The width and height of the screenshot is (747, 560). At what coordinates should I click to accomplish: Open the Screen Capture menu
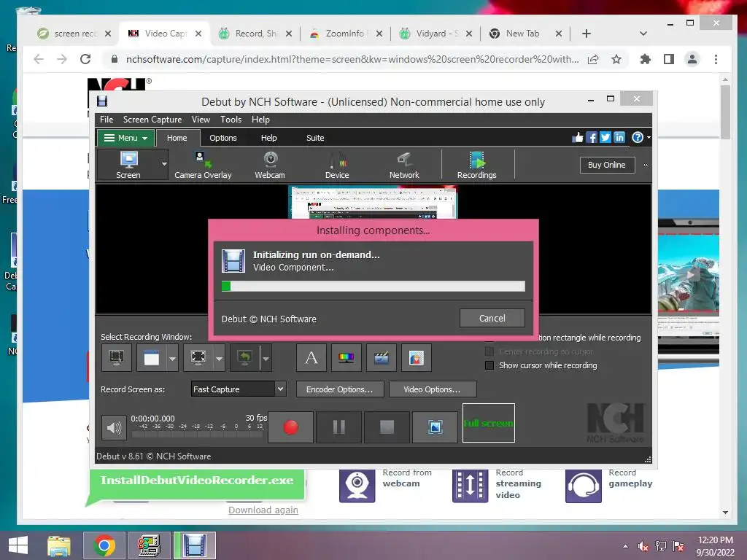pyautogui.click(x=152, y=120)
